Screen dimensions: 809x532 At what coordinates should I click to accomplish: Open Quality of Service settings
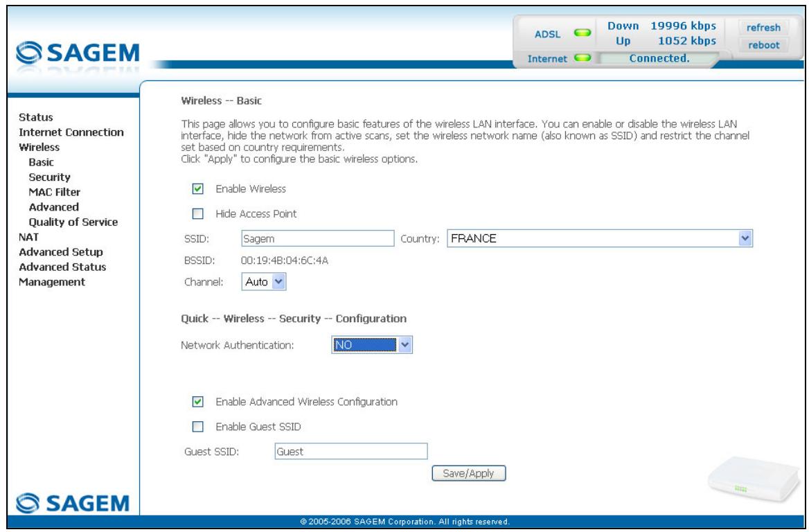[x=73, y=222]
